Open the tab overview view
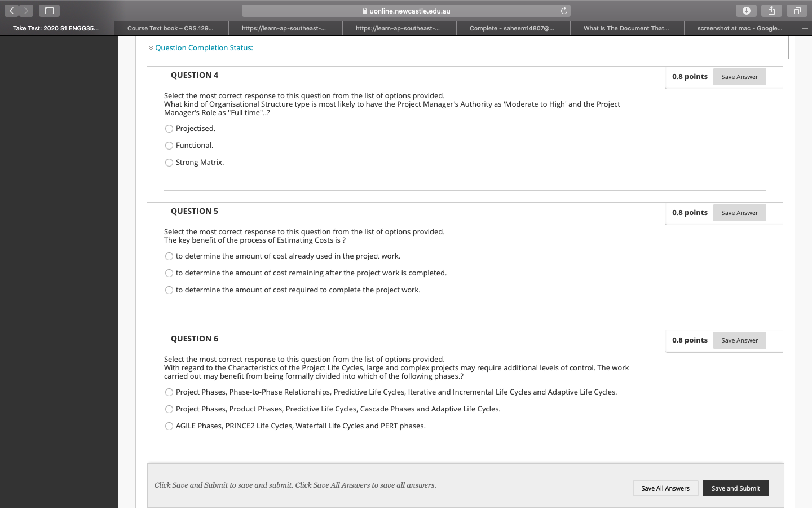Viewport: 812px width, 508px height. 797,10
